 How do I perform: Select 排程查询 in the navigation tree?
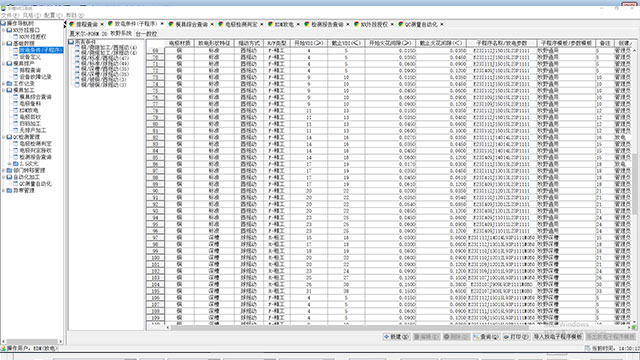(30, 70)
